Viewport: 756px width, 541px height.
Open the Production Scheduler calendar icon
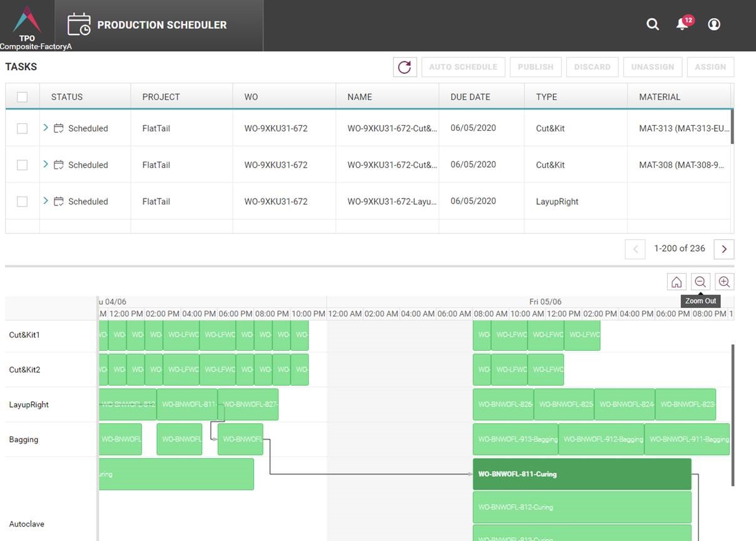pyautogui.click(x=79, y=24)
